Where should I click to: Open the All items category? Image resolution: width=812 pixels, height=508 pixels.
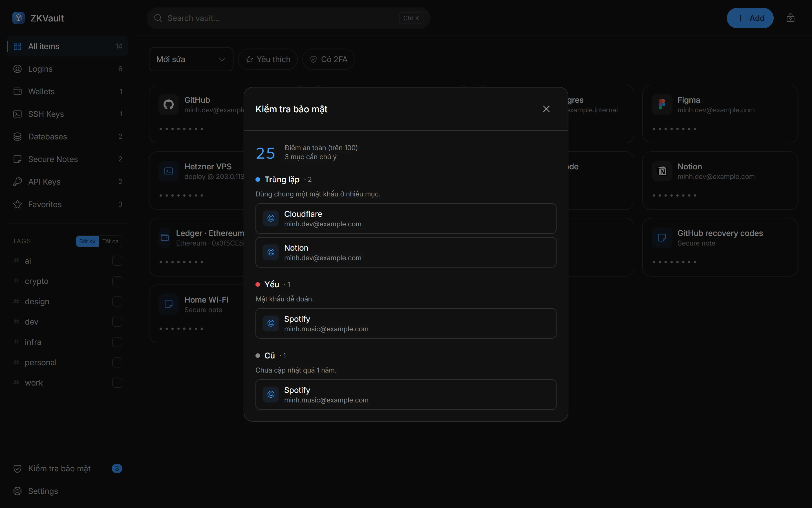tap(67, 46)
